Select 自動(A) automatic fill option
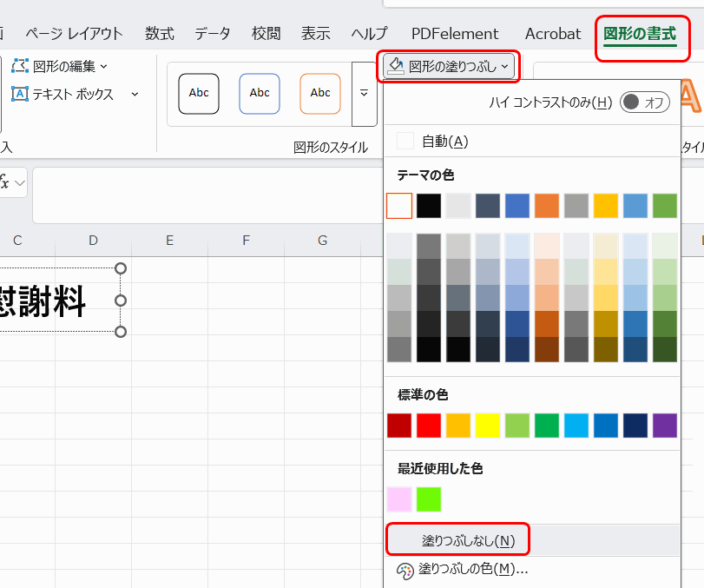 532,142
